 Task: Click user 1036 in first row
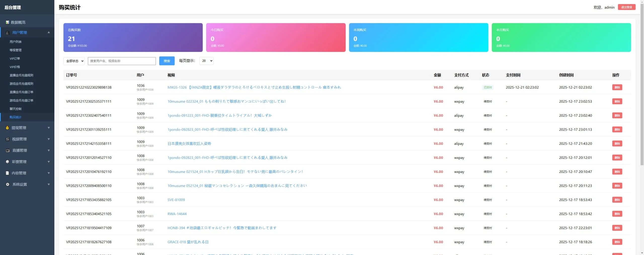click(x=141, y=86)
